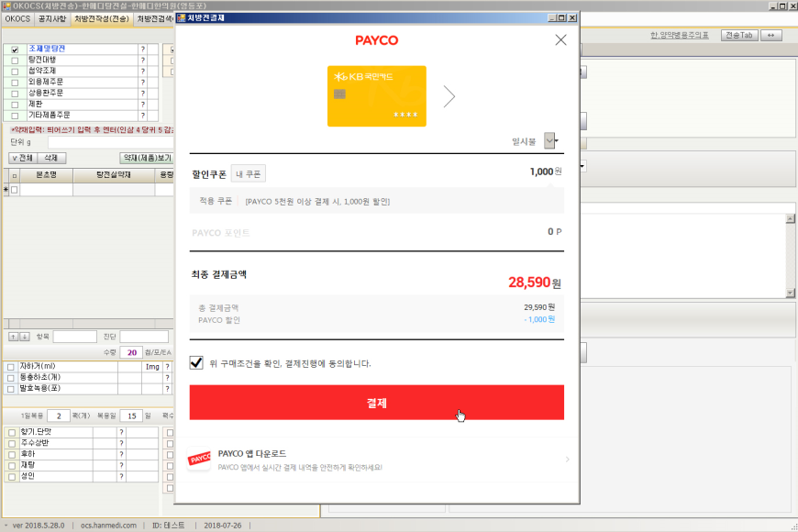Click the 단위 g input field

111,142
